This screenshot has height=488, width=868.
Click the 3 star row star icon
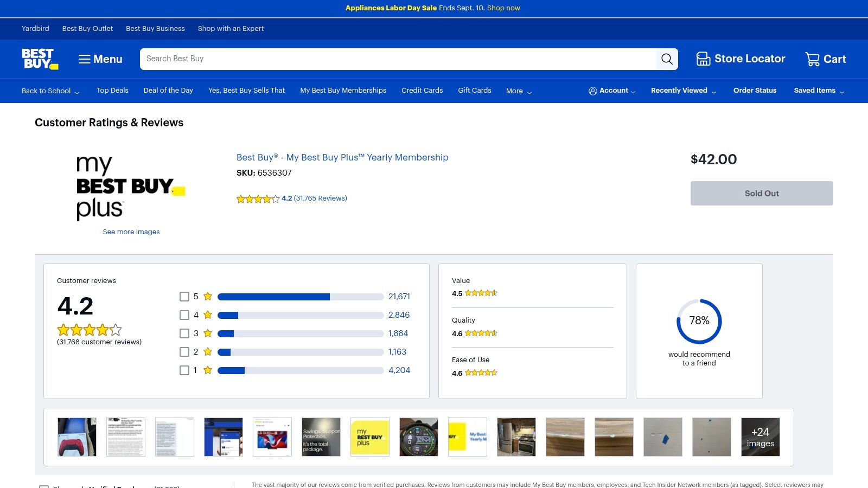tap(208, 333)
